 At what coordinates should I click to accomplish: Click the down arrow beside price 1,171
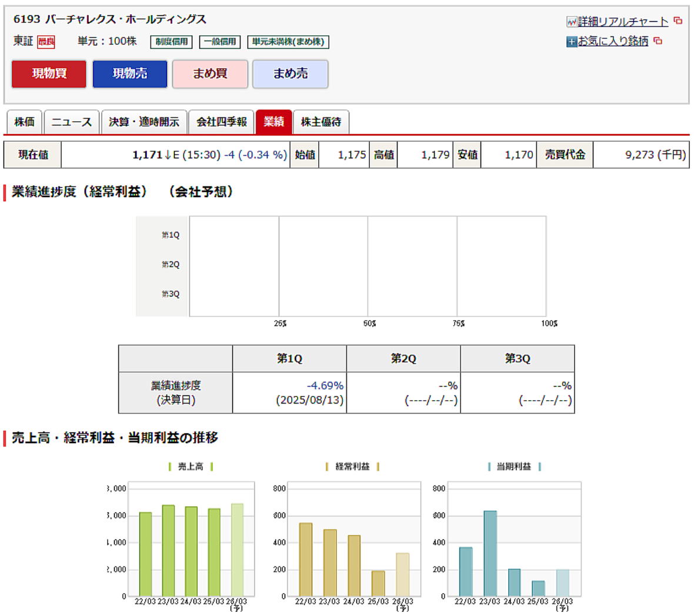(168, 155)
